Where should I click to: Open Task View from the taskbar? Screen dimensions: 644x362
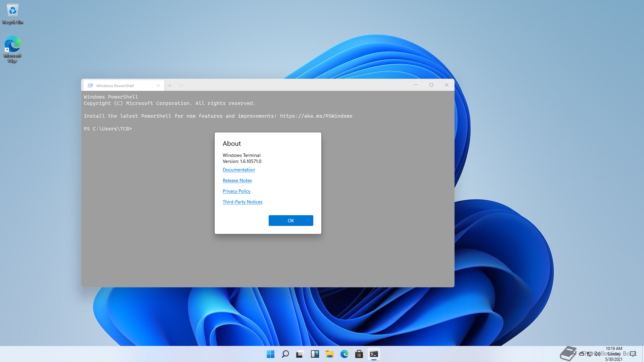(300, 354)
